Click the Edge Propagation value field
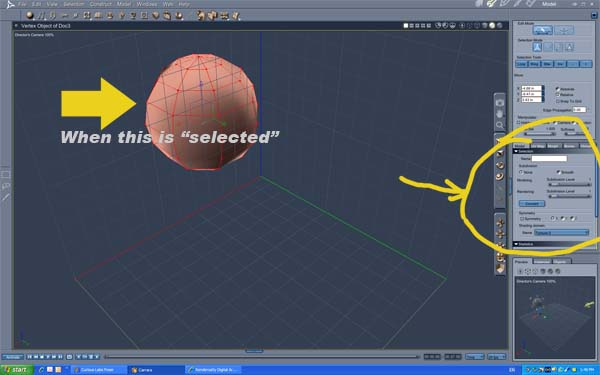 [579, 110]
